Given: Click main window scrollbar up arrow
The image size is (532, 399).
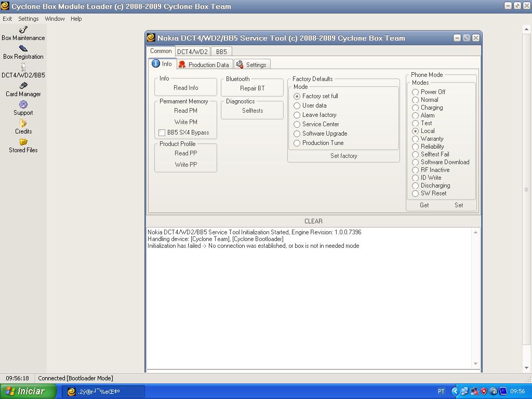Looking at the screenshot, I should 526,30.
